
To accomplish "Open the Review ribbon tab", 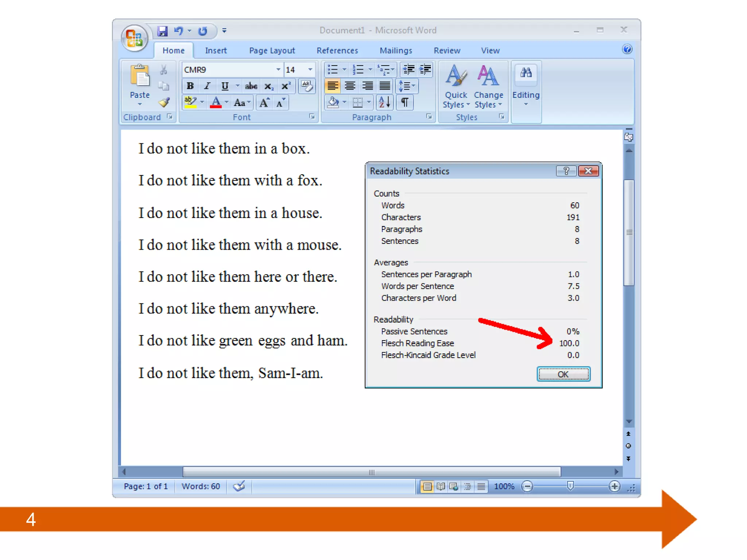I will pos(447,51).
